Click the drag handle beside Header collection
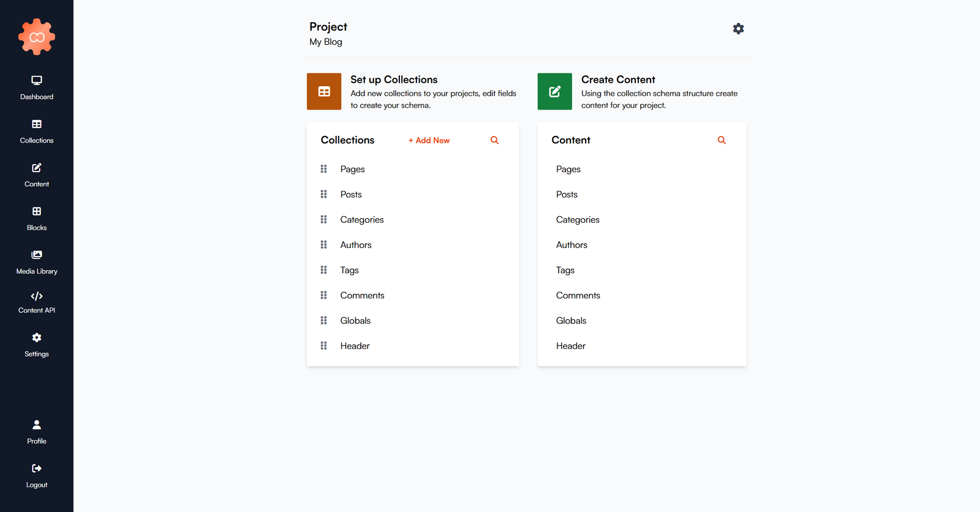This screenshot has height=512, width=980. click(x=324, y=346)
